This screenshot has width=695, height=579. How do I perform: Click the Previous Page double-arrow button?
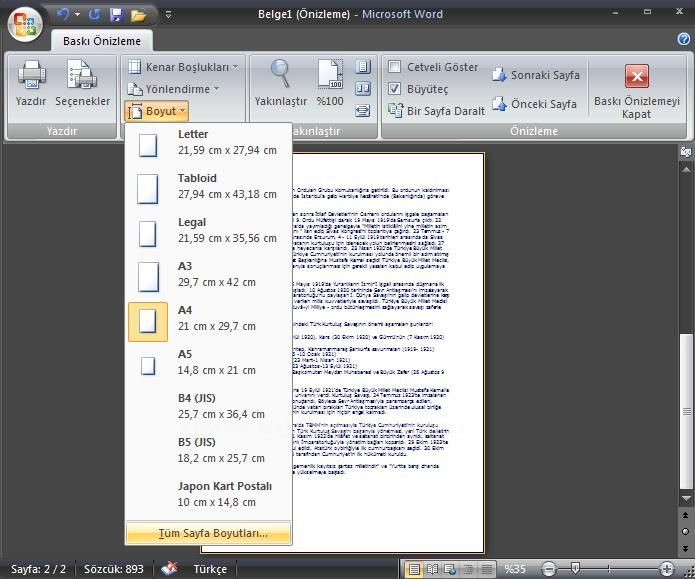coord(686,515)
